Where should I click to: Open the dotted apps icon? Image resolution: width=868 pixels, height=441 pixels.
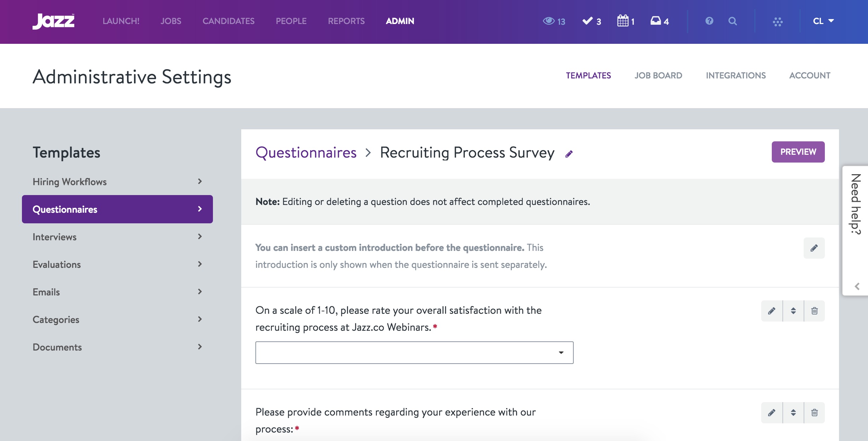pos(777,22)
